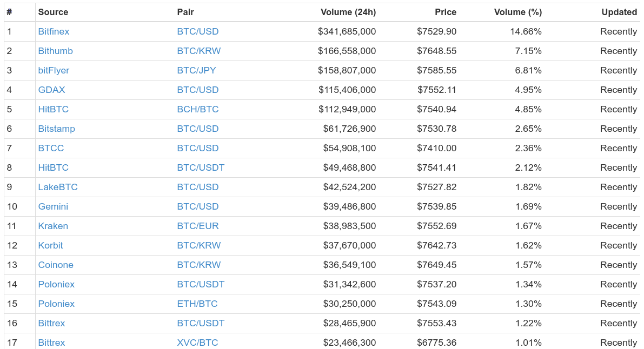Click the Bitstamp exchange link
The width and height of the screenshot is (644, 349).
click(x=56, y=129)
